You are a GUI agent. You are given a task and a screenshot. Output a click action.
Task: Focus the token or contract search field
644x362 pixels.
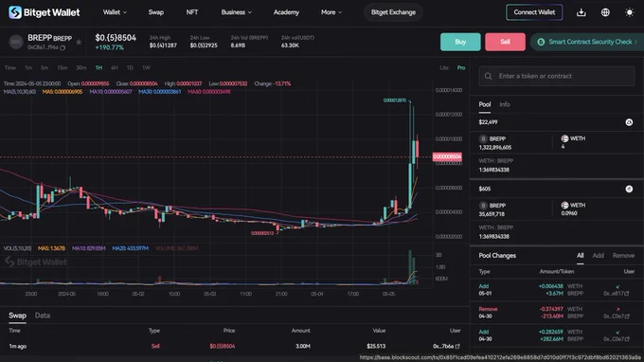click(557, 76)
